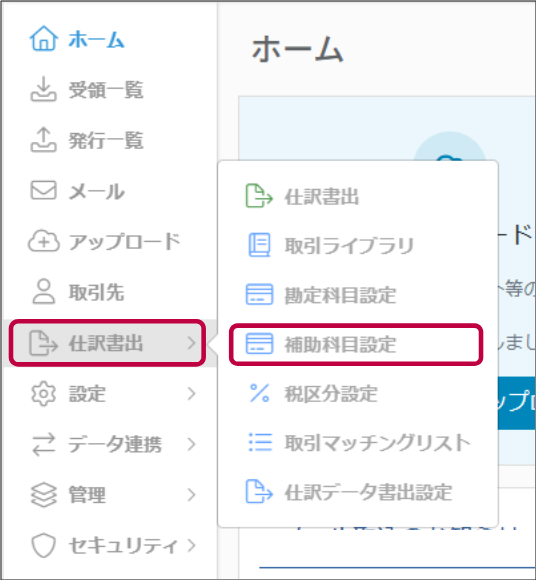Image resolution: width=536 pixels, height=580 pixels.
Task: Click the メール envelope icon
Action: click(x=44, y=190)
